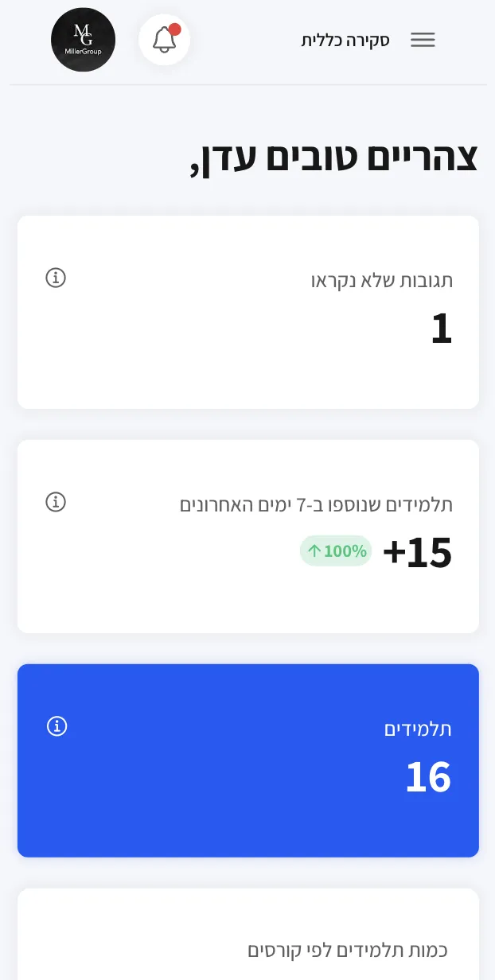Screen dimensions: 495x980
Task: Click the '+15' students added figure
Action: [x=417, y=553]
